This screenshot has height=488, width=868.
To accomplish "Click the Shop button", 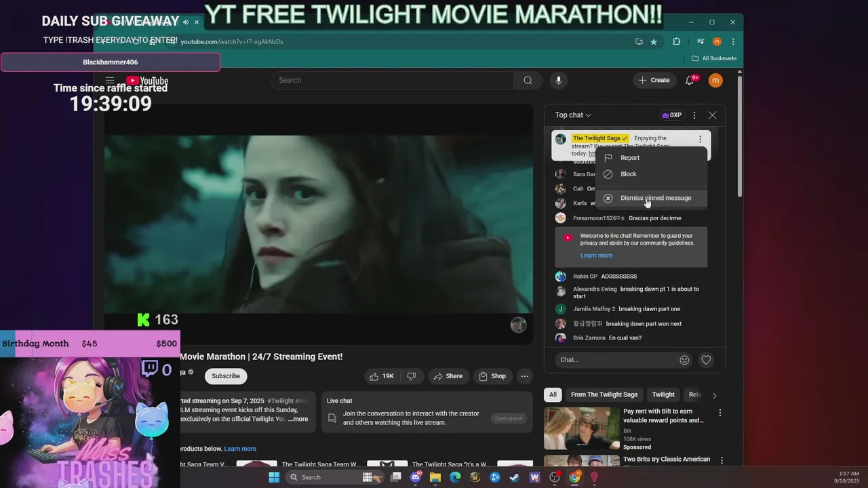I will (x=492, y=376).
